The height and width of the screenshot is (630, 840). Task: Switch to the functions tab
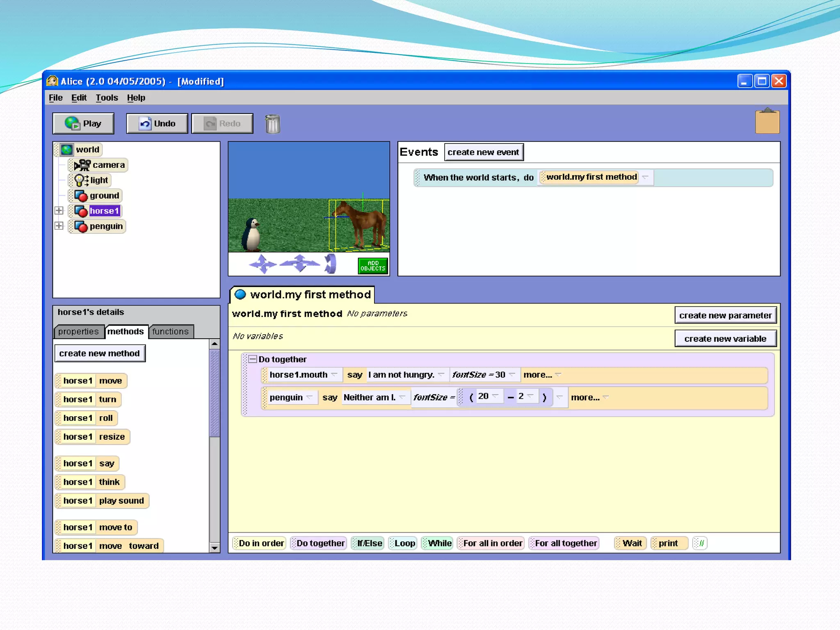(x=170, y=331)
